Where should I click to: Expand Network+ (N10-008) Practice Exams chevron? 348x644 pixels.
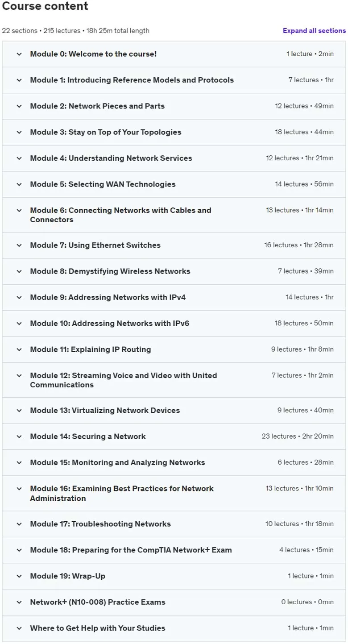pos(19,602)
